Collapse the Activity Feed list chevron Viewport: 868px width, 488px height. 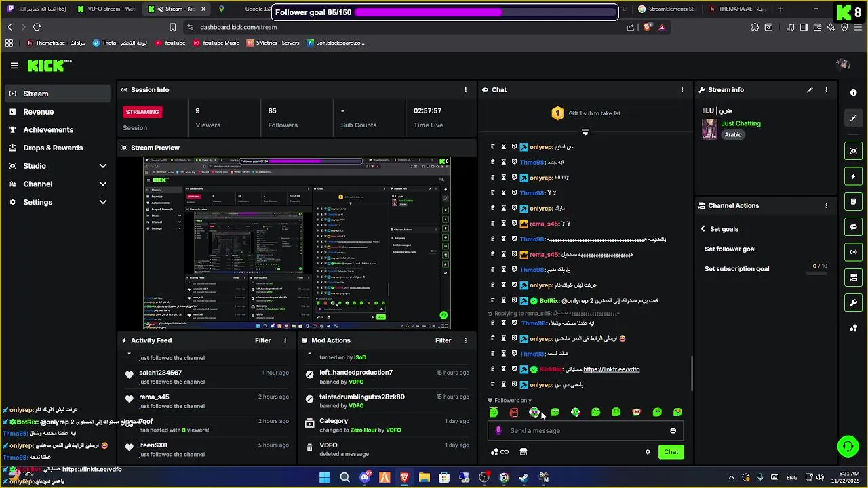(x=130, y=354)
